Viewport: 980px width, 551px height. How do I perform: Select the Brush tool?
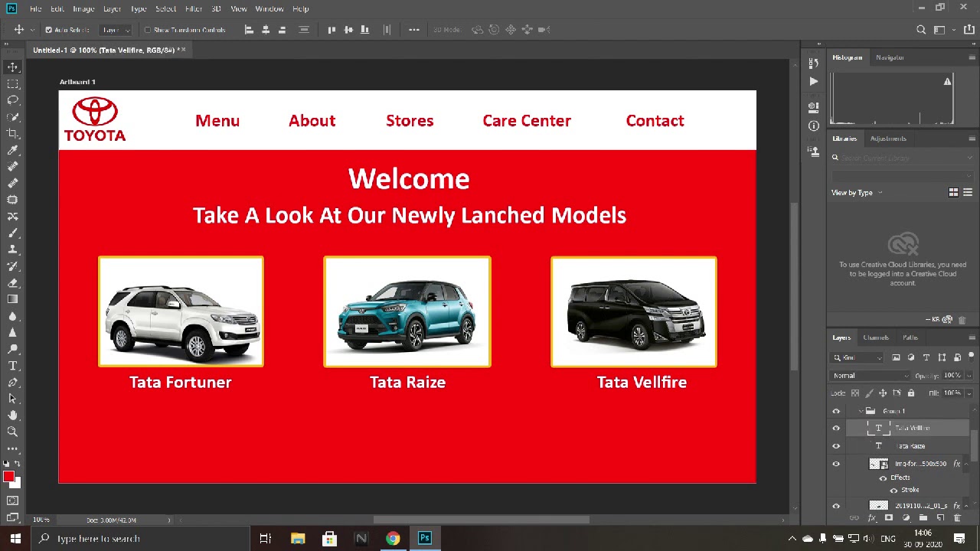pyautogui.click(x=13, y=233)
